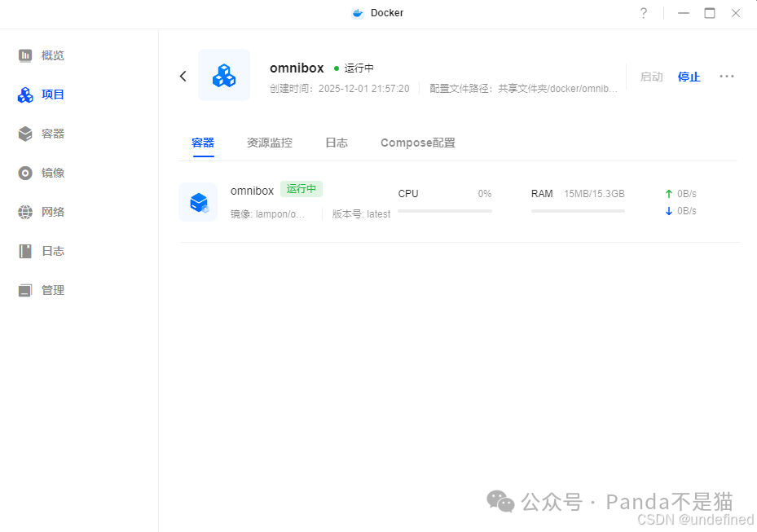Image resolution: width=757 pixels, height=532 pixels.
Task: Open the 网络 network globe icon
Action: coord(25,212)
